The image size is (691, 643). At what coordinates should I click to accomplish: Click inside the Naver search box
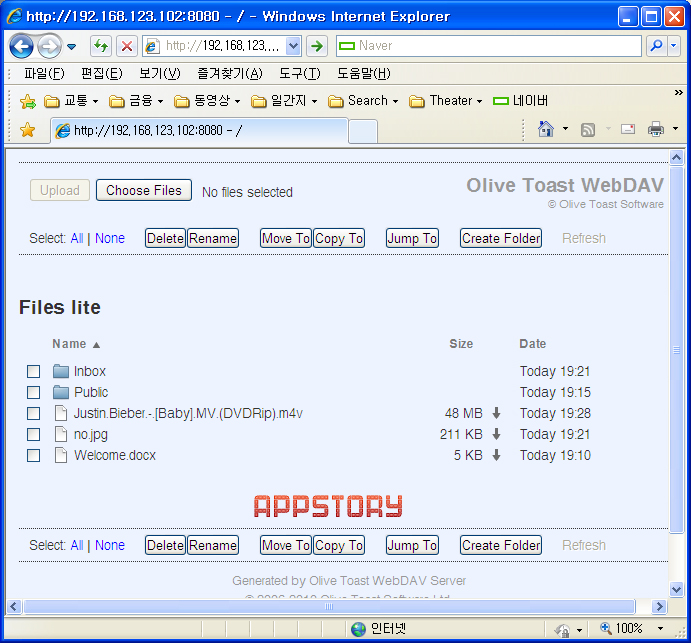488,46
